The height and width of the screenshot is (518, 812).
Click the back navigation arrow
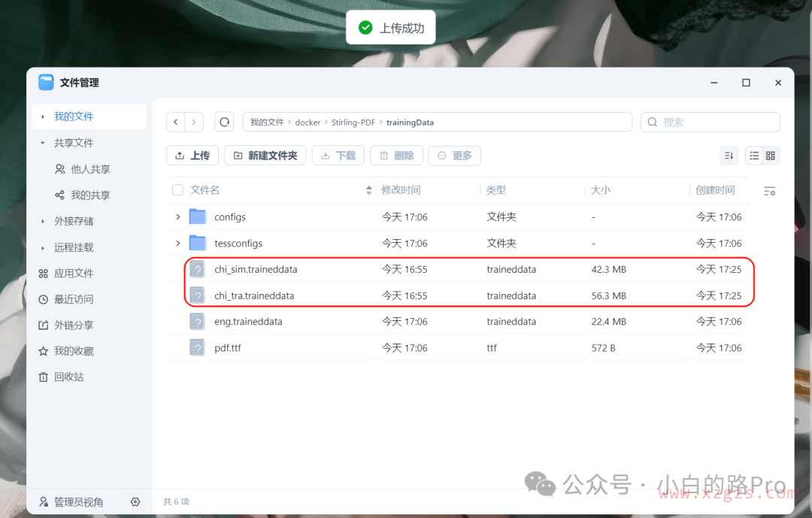pyautogui.click(x=175, y=122)
